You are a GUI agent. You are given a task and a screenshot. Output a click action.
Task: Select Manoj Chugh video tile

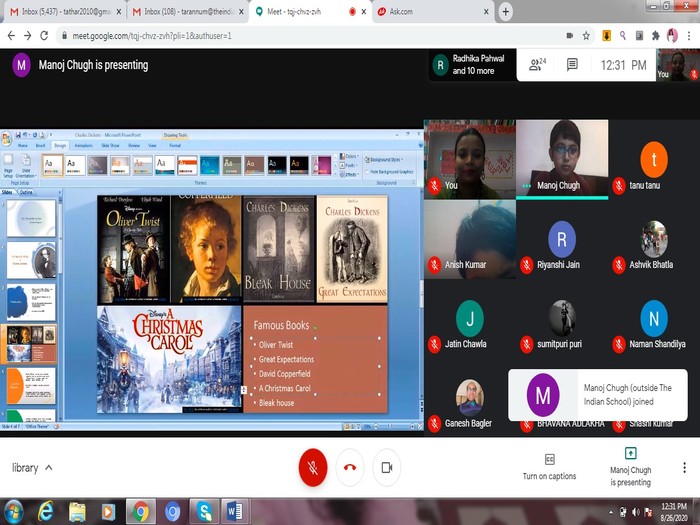click(x=562, y=158)
